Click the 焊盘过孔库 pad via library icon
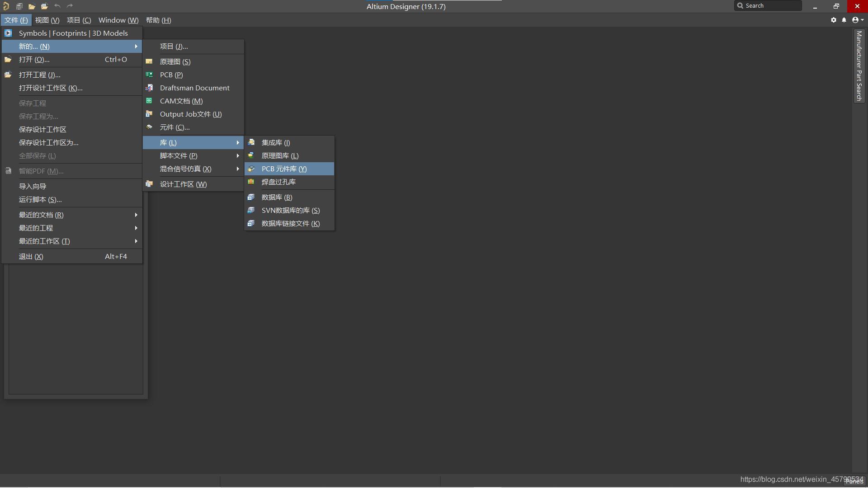 click(251, 182)
